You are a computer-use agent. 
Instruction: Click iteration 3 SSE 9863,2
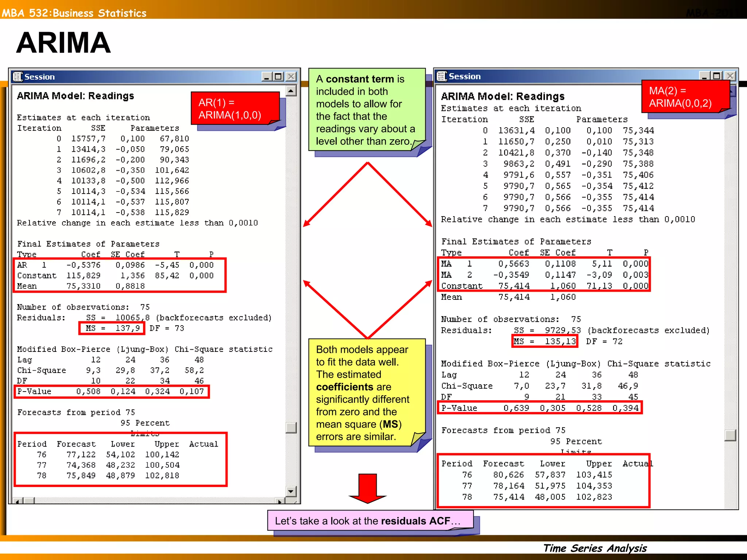[519, 164]
